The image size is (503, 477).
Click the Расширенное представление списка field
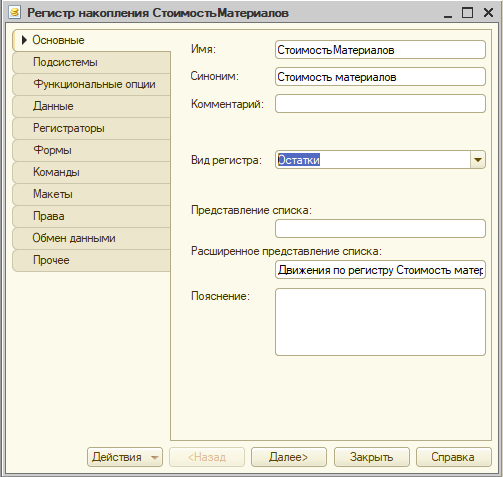point(380,270)
